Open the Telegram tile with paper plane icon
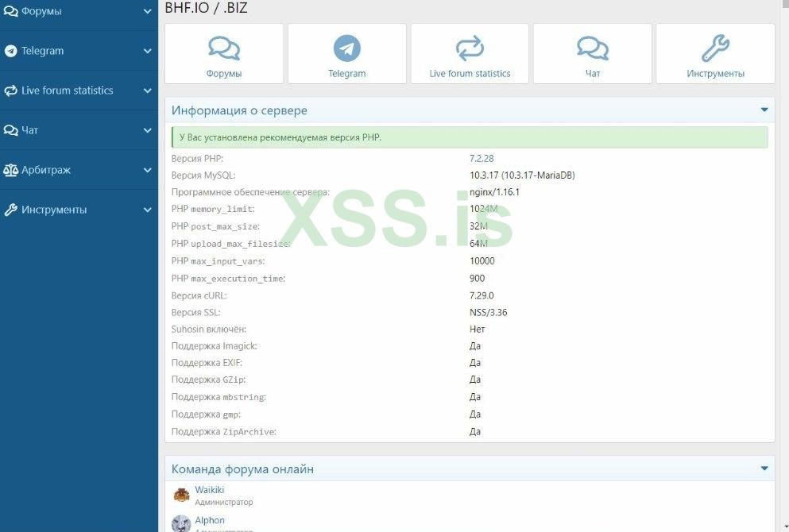The width and height of the screenshot is (789, 532). (x=346, y=53)
